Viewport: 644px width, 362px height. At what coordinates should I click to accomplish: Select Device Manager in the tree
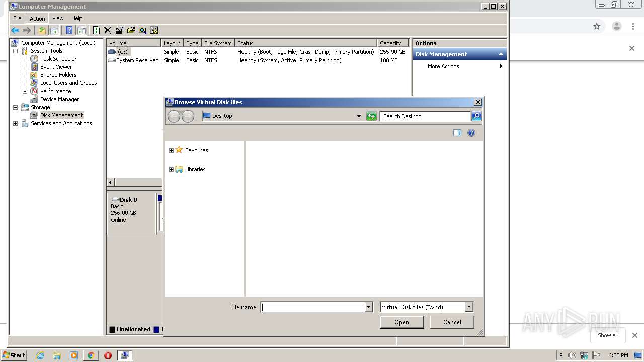[59, 99]
